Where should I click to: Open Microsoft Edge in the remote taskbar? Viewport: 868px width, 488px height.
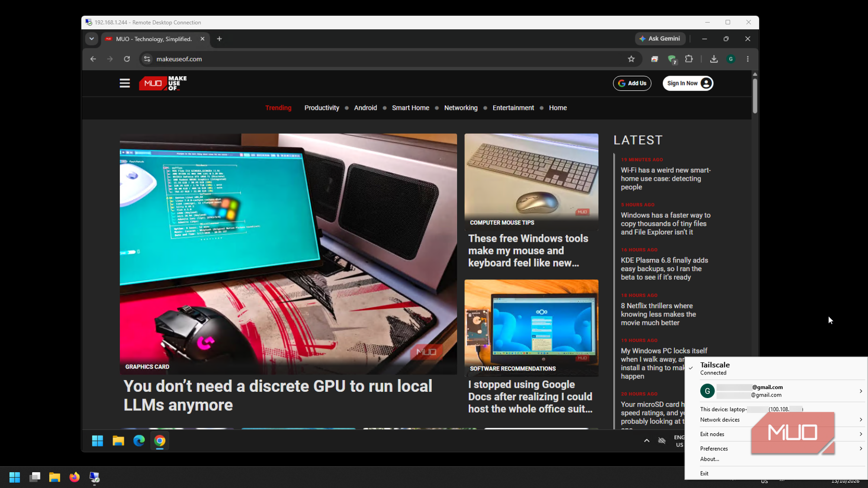click(139, 441)
